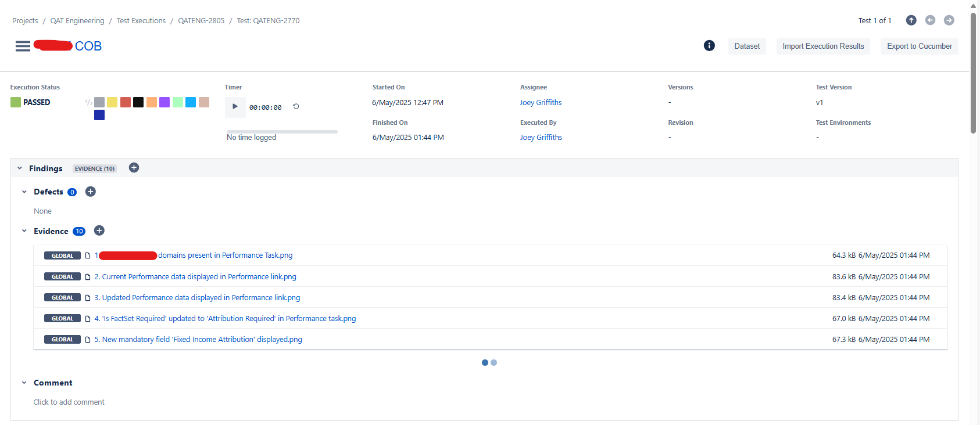This screenshot has height=425, width=980.
Task: Collapse the Evidence section
Action: [x=24, y=231]
